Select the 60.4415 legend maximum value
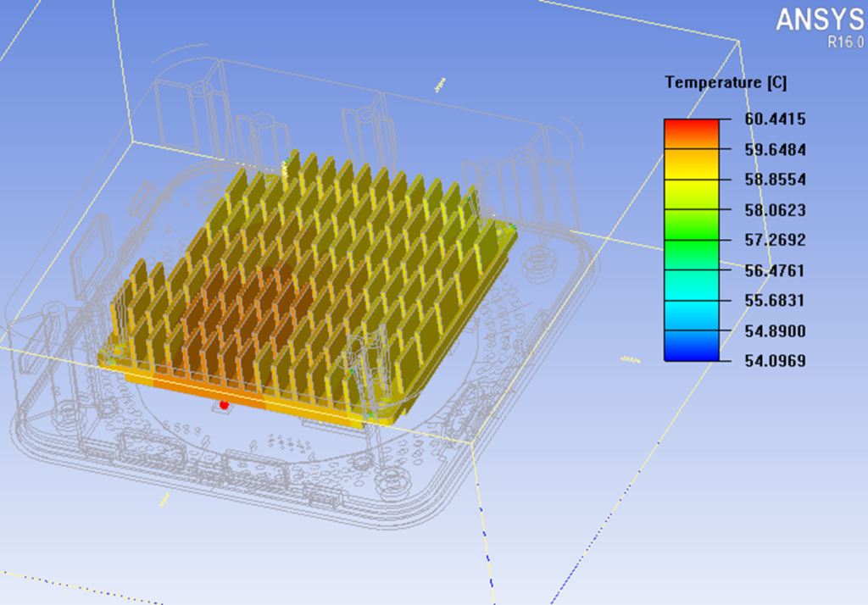Image resolution: width=868 pixels, height=605 pixels. 775,119
